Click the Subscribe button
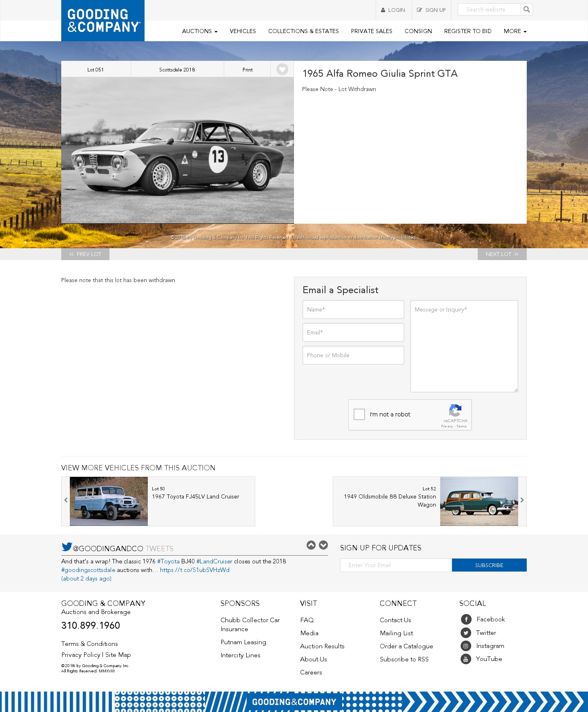Viewport: 588px width, 712px height. [489, 565]
